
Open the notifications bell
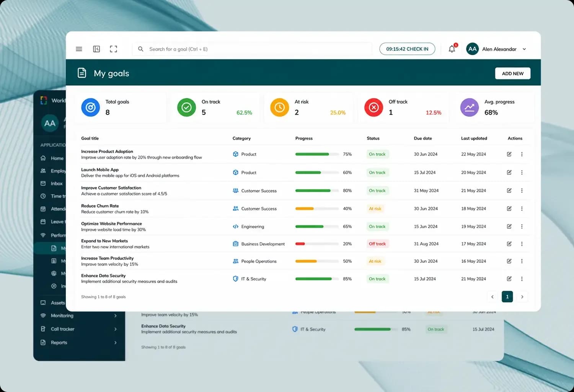point(452,49)
